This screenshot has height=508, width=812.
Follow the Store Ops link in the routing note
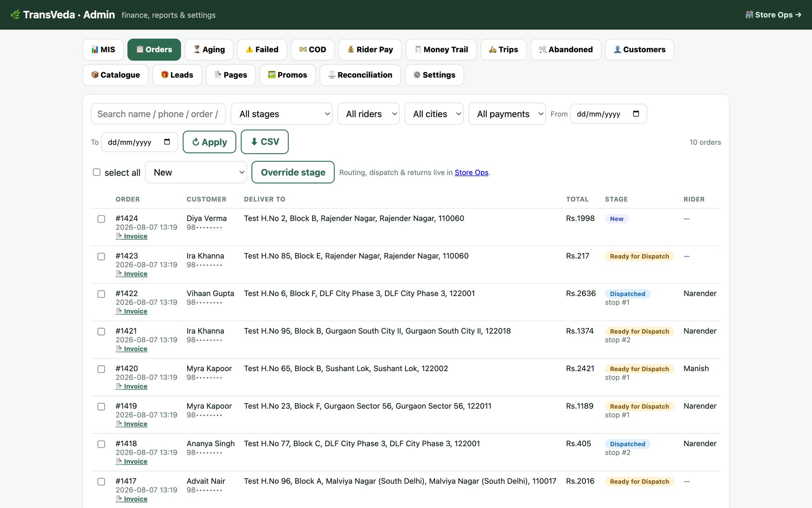[x=471, y=172]
